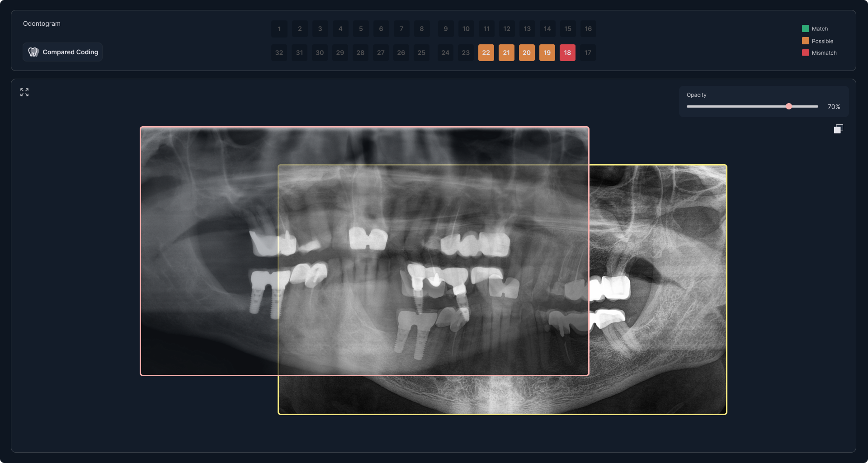Select tooth 32 in the lower row
Image resolution: width=868 pixels, height=463 pixels.
pos(279,52)
